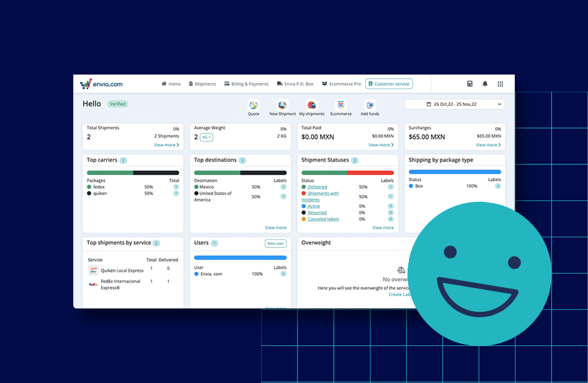Click the Quiken Local Express logo

pyautogui.click(x=93, y=270)
